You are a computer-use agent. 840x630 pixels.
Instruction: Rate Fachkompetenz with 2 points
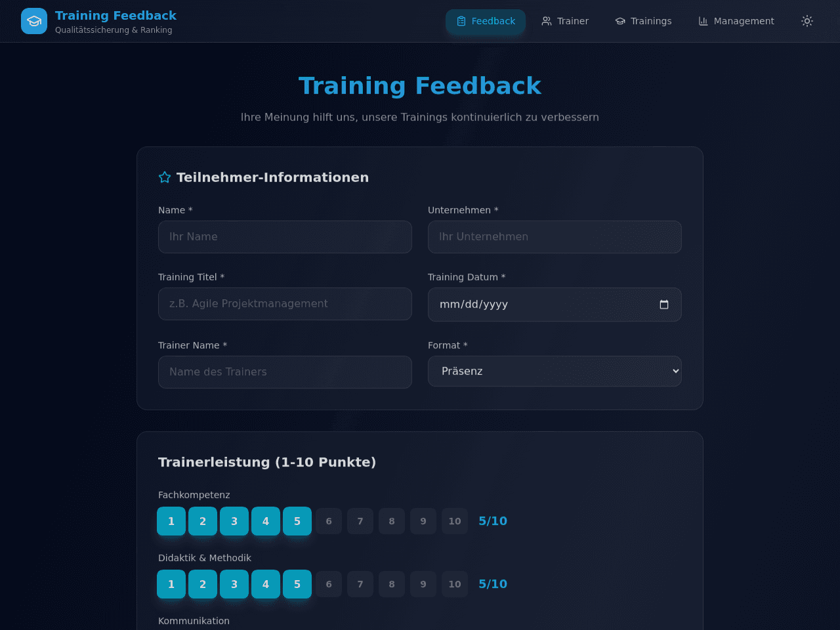tap(203, 521)
